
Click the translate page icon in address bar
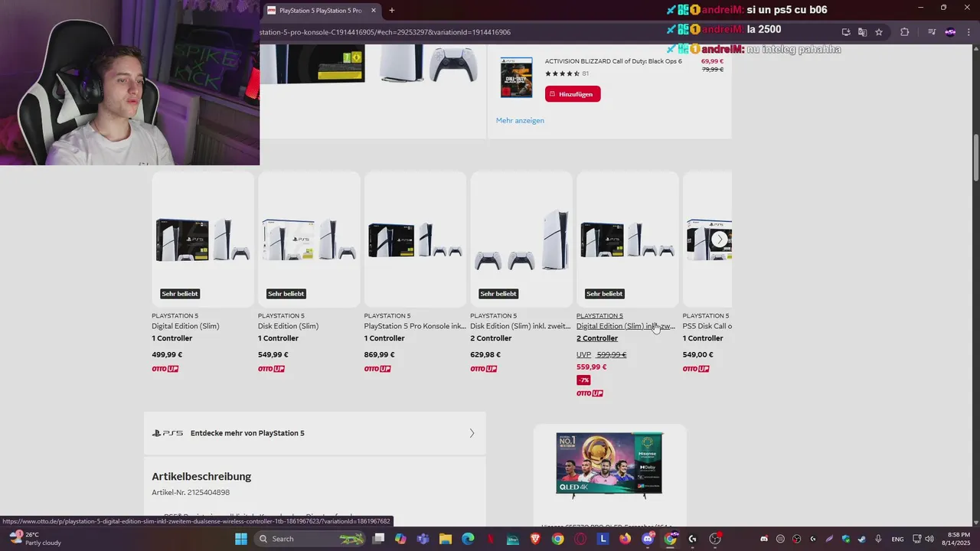(x=862, y=32)
